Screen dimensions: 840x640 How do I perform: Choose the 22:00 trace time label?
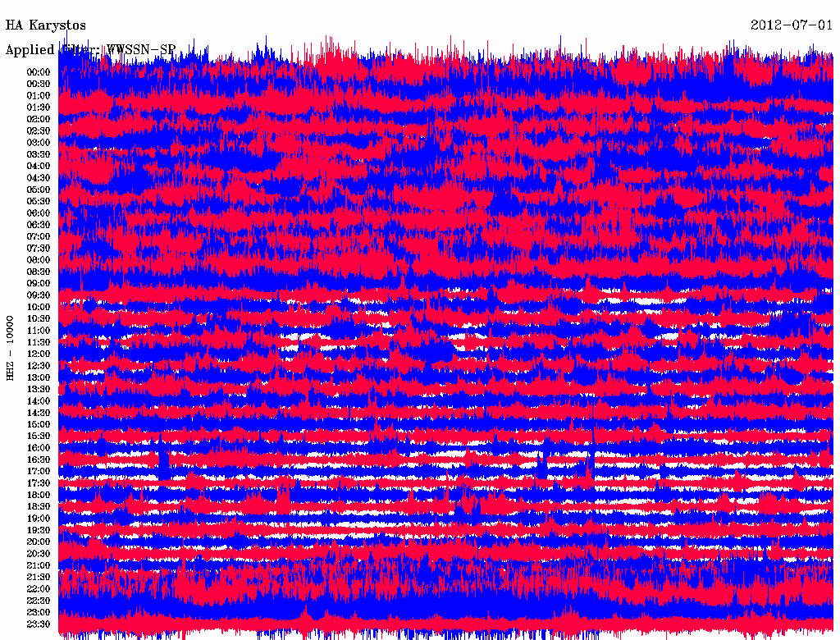[x=39, y=589]
